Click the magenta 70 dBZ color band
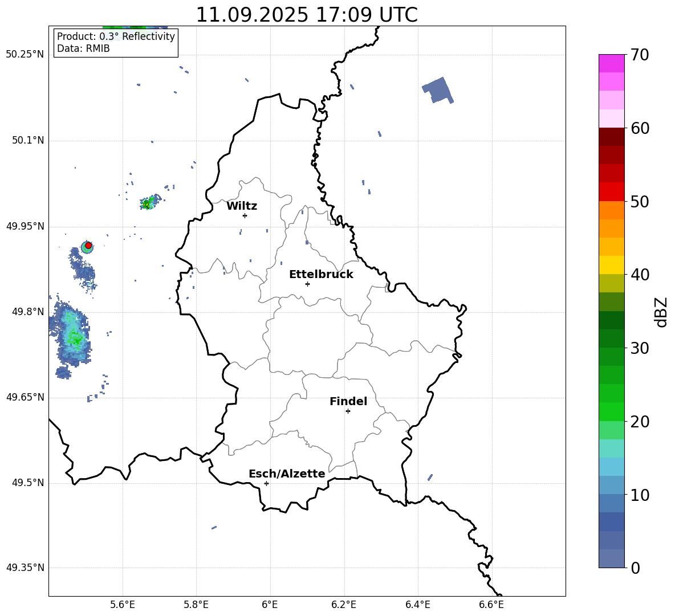 (611, 63)
